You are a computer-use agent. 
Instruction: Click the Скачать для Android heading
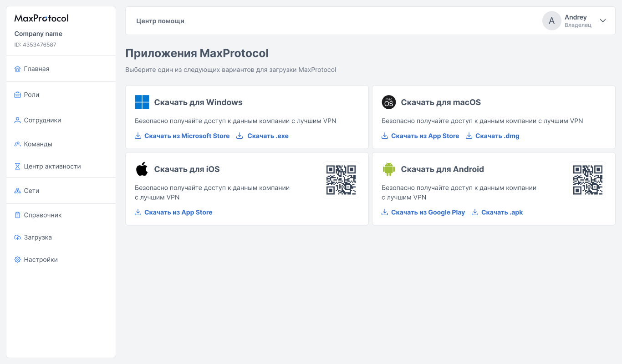pos(443,169)
